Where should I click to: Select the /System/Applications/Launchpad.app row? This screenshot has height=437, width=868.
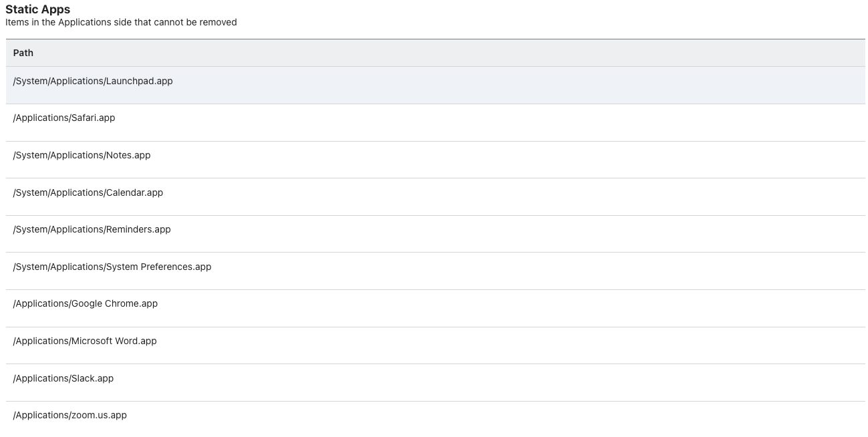[435, 85]
